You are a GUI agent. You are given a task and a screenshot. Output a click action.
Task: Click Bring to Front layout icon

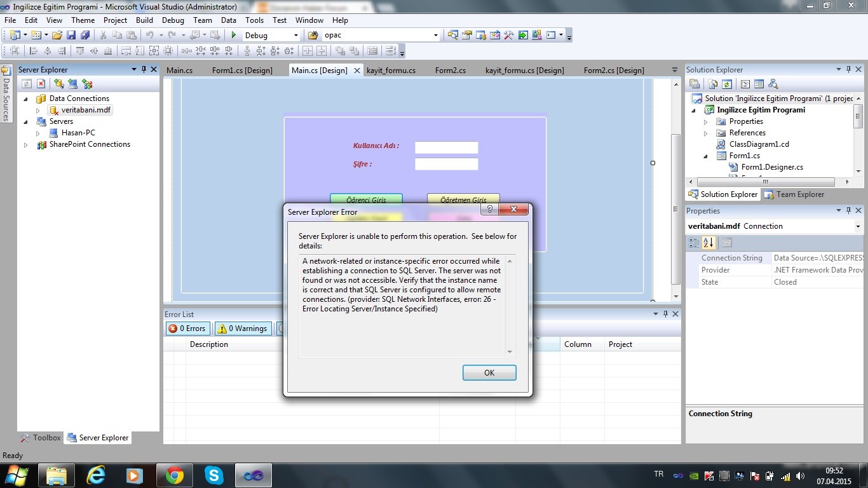click(x=340, y=51)
